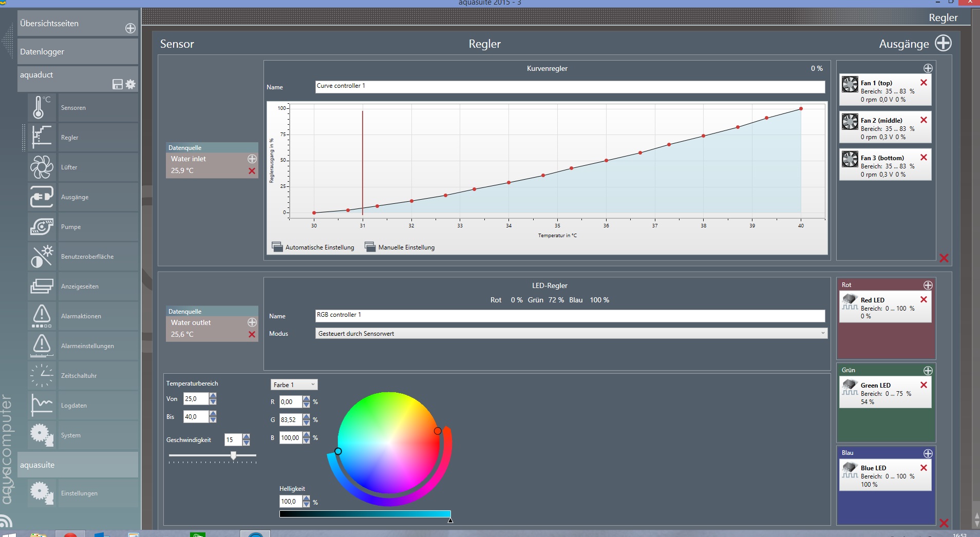
Task: Open the Pumpe pump icon
Action: 41,227
